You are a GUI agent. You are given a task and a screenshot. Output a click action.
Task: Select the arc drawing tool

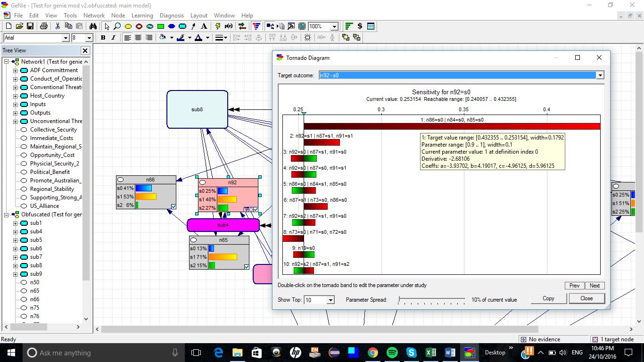pos(193,26)
